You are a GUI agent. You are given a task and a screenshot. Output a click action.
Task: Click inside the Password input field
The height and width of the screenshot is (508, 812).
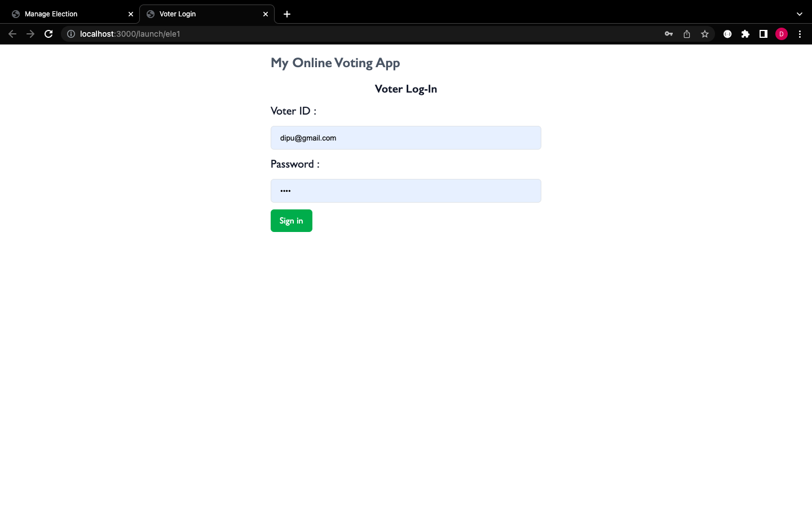tap(405, 191)
